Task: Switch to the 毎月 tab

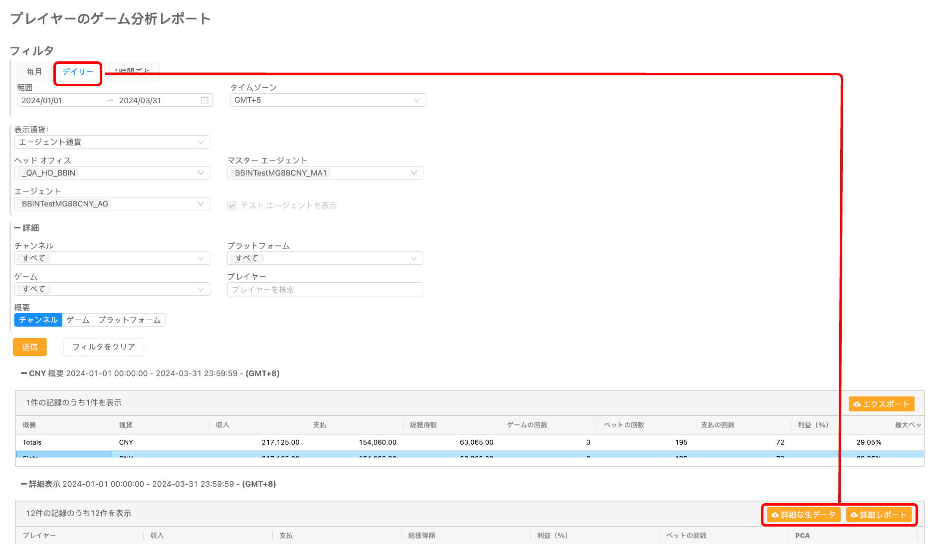Action: click(34, 72)
